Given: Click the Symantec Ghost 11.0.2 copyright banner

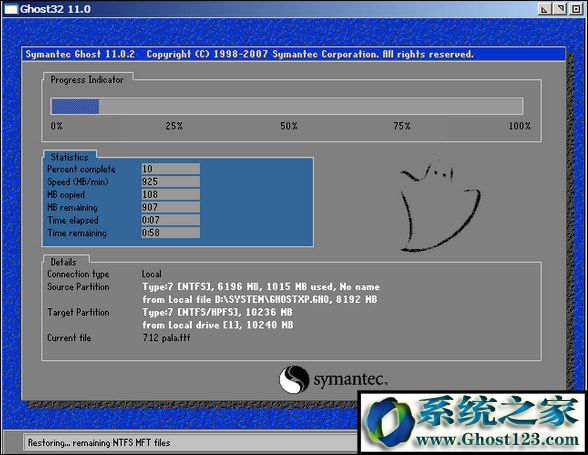Looking at the screenshot, I should click(x=293, y=54).
